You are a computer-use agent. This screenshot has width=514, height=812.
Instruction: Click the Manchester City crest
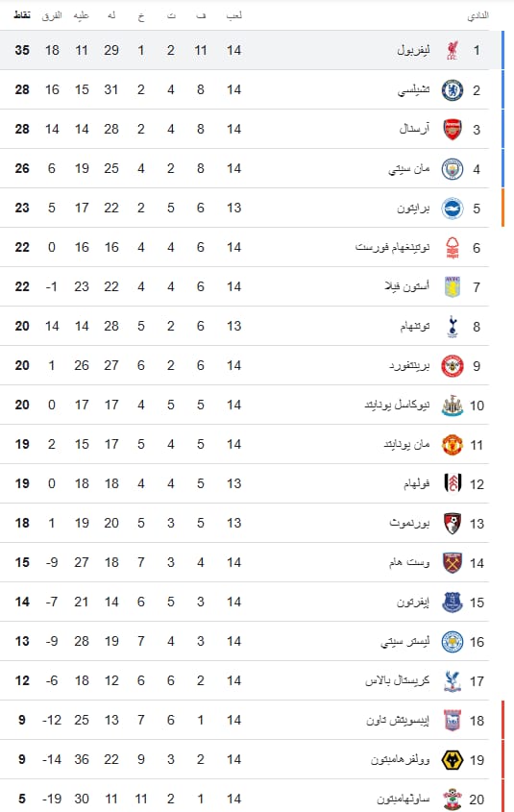pyautogui.click(x=453, y=169)
